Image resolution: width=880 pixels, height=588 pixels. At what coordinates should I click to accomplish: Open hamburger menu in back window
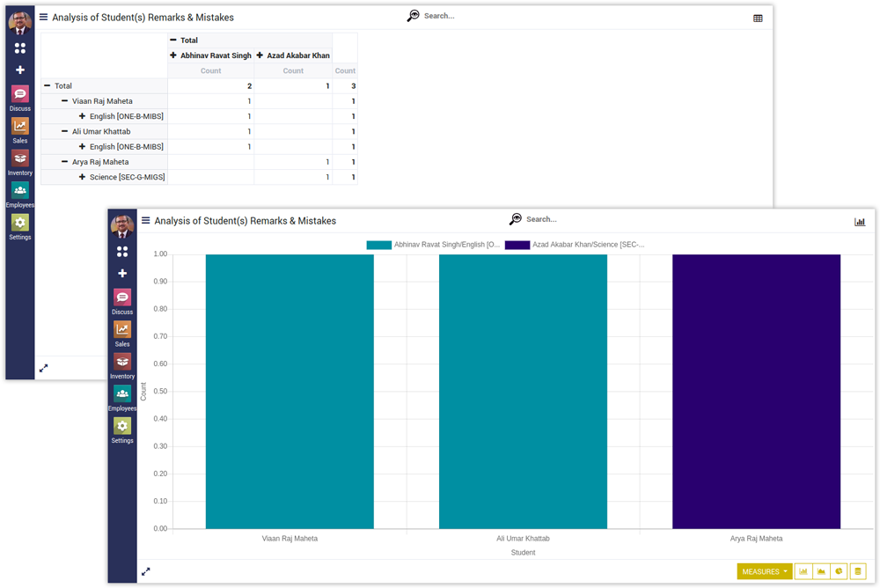click(x=44, y=17)
